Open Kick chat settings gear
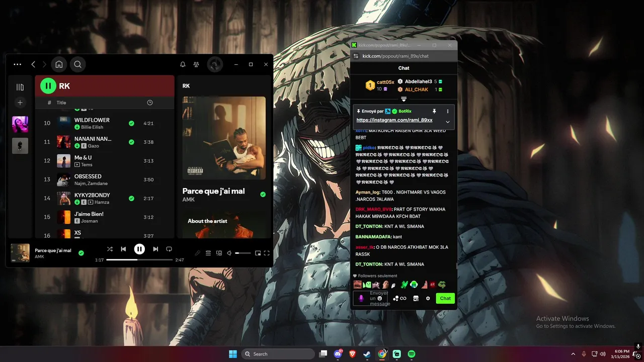Viewport: 644px width, 362px height. [428, 298]
